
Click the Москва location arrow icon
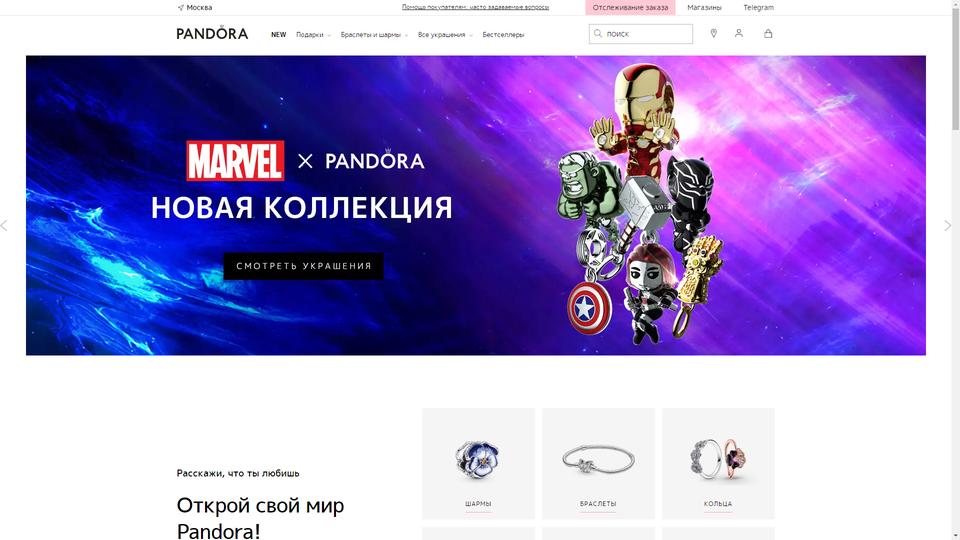click(x=181, y=8)
